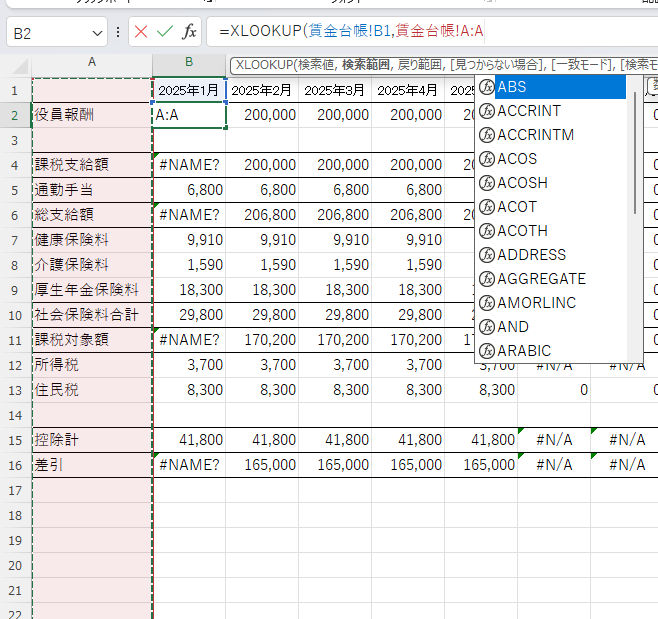Choose AGGREGATE from the autocomplete list
Viewport: 658px width, 619px height.
click(553, 278)
